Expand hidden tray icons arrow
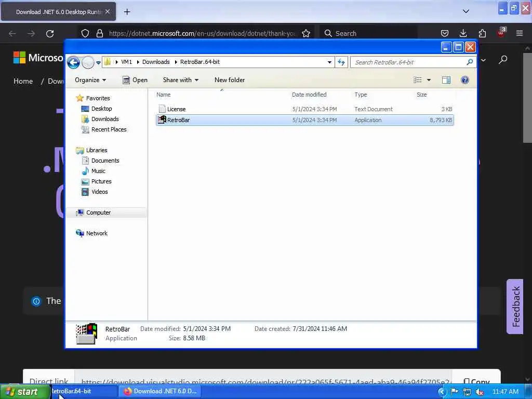Viewport: 532px width, 399px height. coord(442,392)
